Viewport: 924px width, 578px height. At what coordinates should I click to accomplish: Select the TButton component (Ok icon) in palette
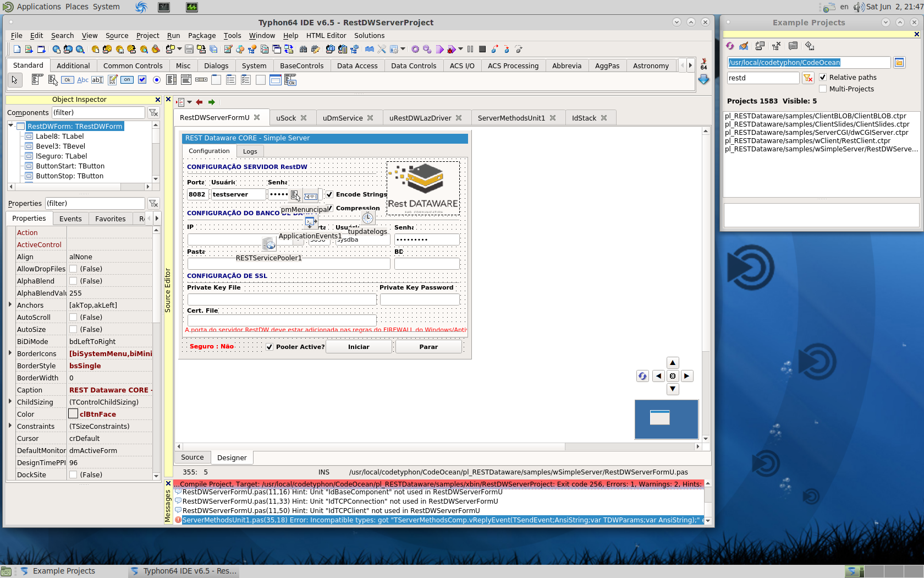click(67, 80)
